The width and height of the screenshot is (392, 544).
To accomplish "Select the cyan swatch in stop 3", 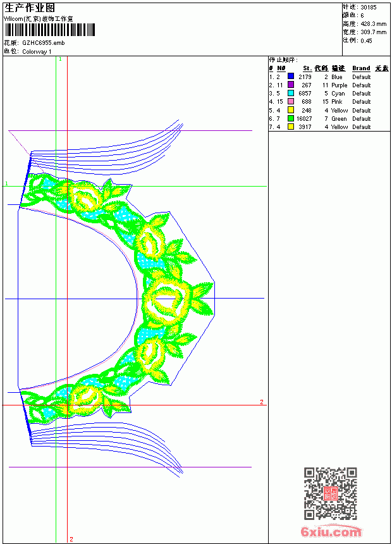I will 291,93.
